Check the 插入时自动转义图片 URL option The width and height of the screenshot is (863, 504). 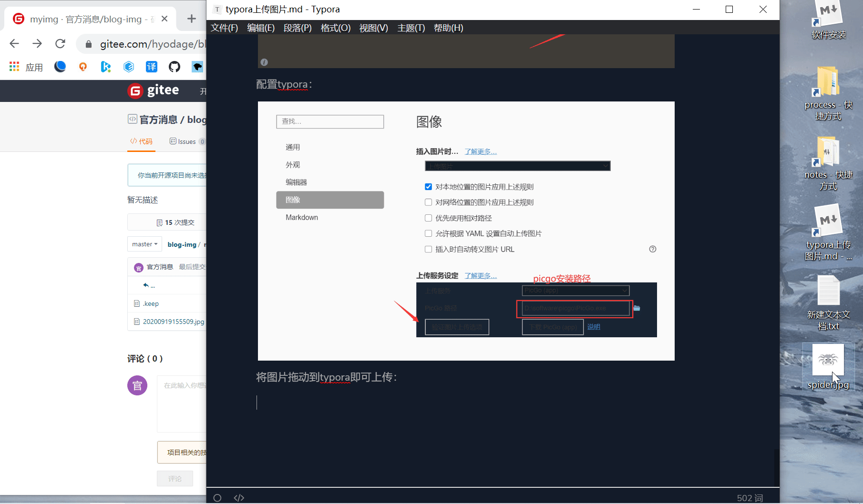coord(428,249)
